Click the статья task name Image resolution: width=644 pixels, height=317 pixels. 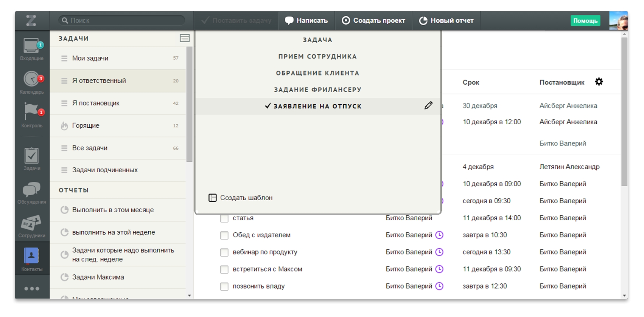click(243, 218)
